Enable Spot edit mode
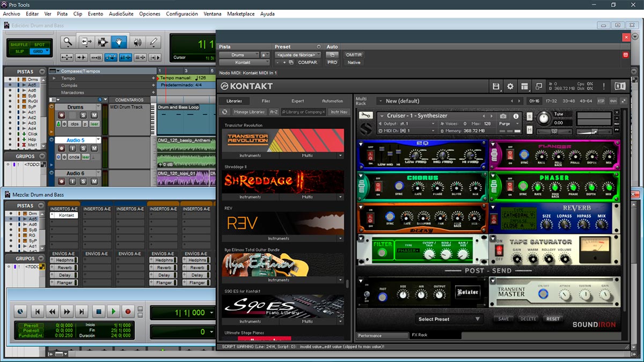 pyautogui.click(x=40, y=45)
